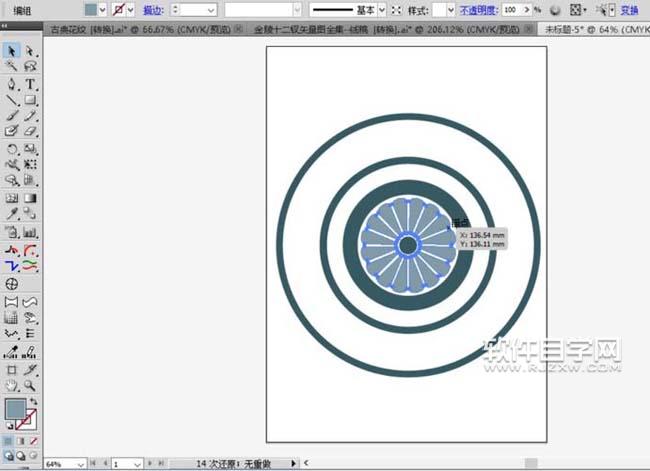650x471 pixels.
Task: Reset to default fill and stroke
Action: [9, 426]
